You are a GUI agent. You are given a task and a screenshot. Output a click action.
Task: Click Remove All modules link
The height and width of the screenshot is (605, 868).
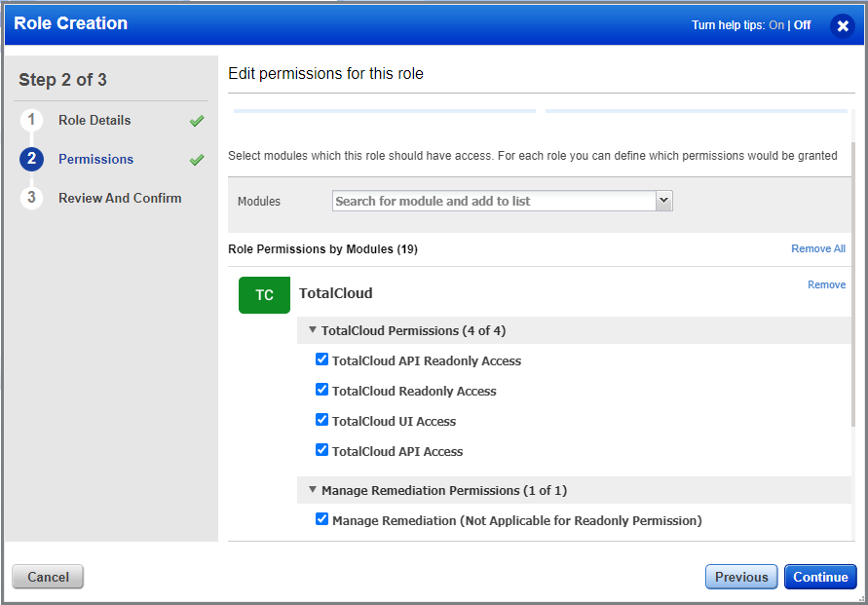[x=818, y=248]
